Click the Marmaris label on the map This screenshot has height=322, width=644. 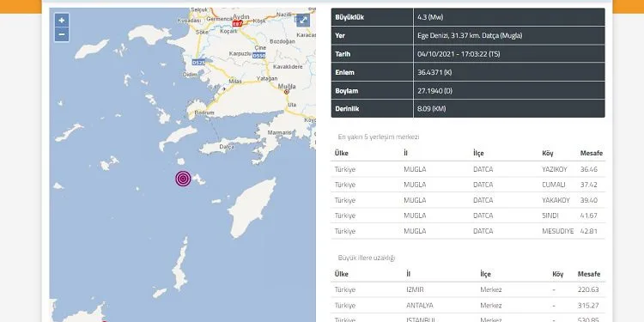click(279, 132)
